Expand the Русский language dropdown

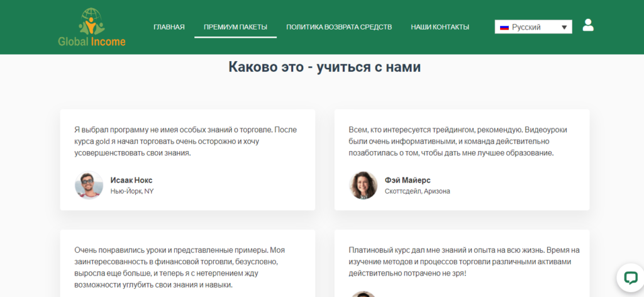pyautogui.click(x=533, y=27)
